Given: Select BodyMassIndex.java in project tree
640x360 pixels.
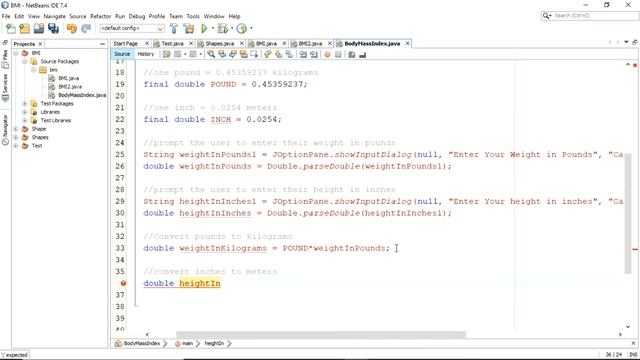Looking at the screenshot, I should pos(82,95).
